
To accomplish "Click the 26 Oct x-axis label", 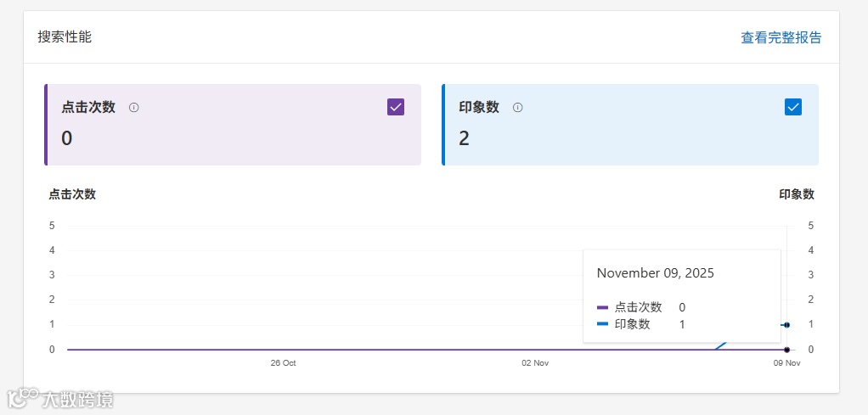I will point(283,363).
